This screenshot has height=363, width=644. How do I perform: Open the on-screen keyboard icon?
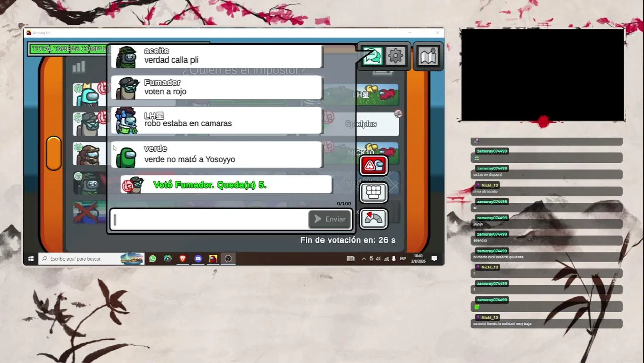tap(373, 192)
